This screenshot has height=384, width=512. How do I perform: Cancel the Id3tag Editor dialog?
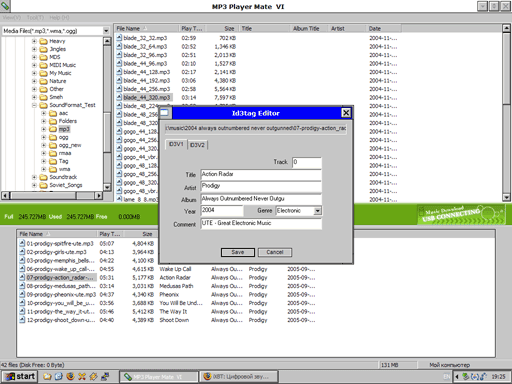point(275,252)
